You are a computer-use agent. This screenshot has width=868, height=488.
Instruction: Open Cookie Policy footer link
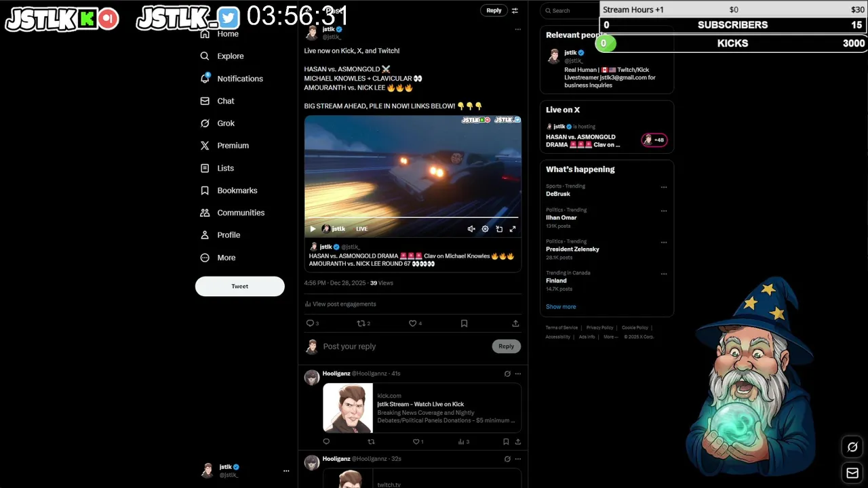click(635, 328)
